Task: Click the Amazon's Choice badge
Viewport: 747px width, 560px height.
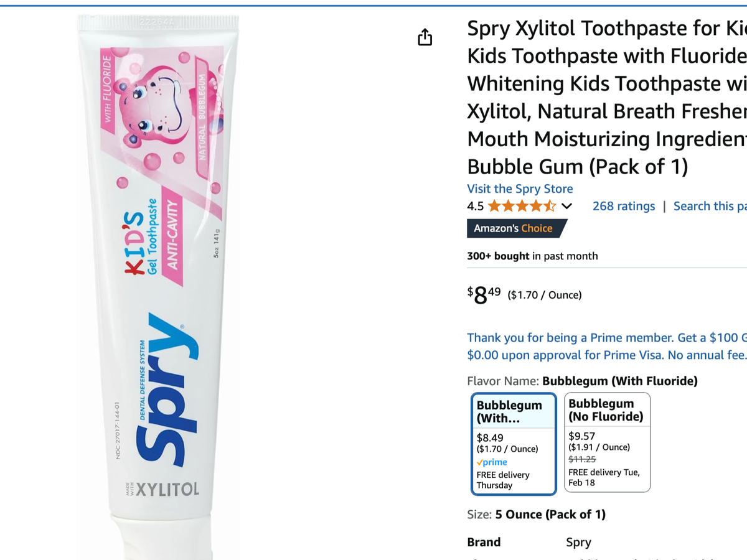Action: coord(514,228)
